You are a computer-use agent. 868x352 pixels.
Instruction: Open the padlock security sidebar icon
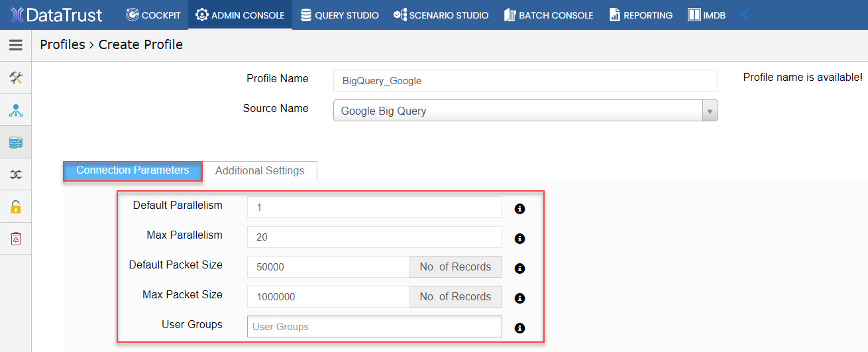coord(16,207)
